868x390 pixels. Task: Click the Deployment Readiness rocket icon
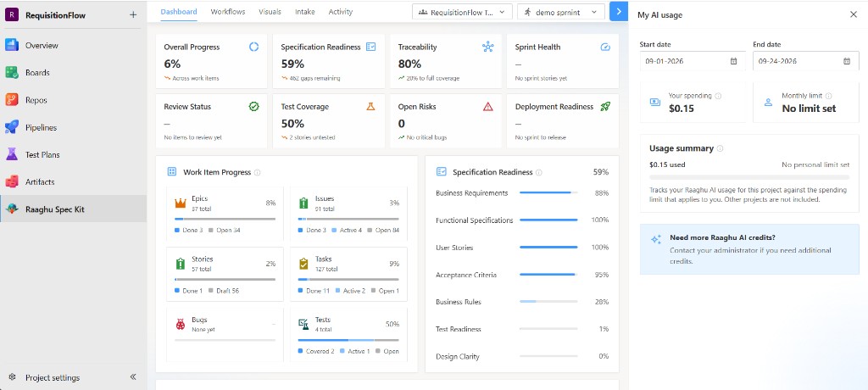[x=605, y=106]
